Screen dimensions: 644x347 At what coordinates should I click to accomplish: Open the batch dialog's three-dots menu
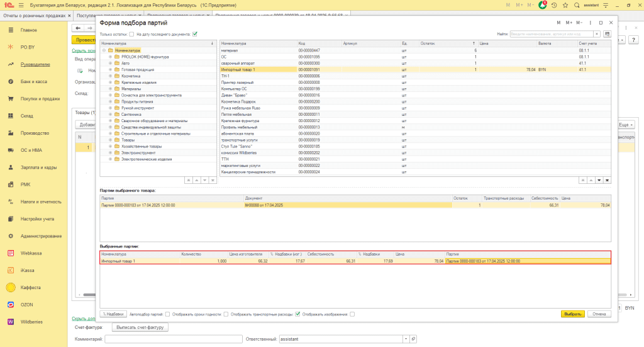coord(590,23)
